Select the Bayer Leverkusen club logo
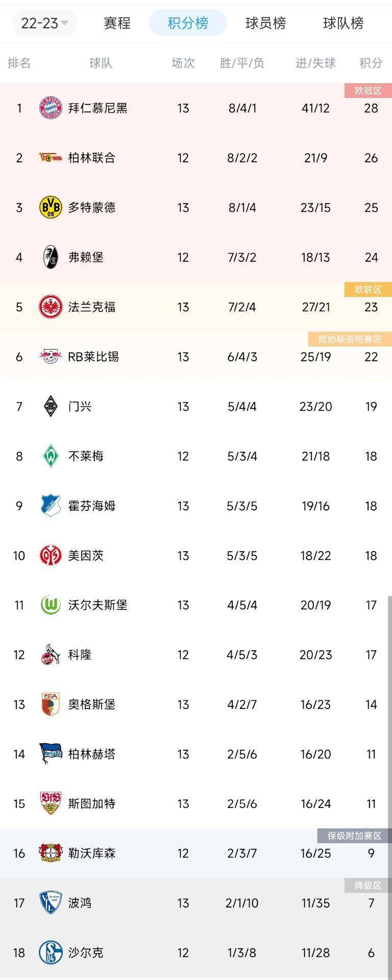Viewport: 392px width, 980px height. pos(50,853)
